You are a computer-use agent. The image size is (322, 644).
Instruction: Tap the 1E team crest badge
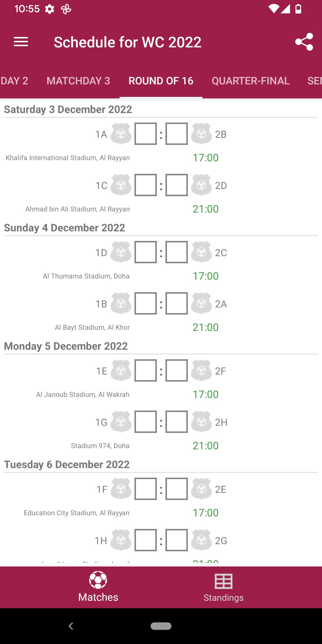[121, 371]
